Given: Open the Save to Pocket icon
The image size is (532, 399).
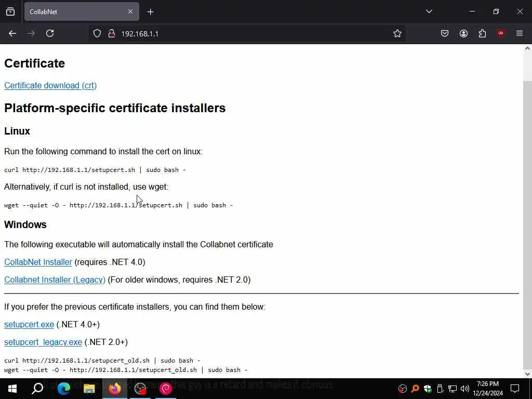Looking at the screenshot, I should 445,33.
